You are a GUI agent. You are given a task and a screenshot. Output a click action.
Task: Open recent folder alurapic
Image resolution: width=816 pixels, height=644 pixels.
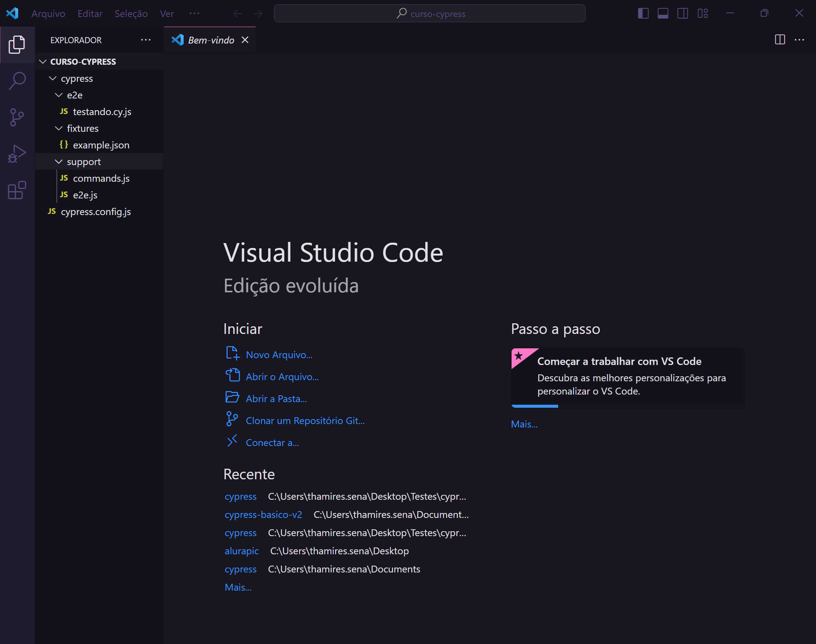click(242, 551)
